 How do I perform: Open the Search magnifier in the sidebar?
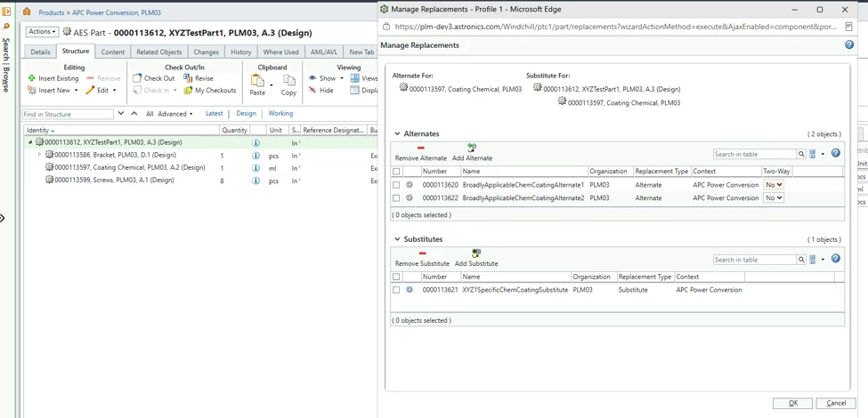point(6,26)
